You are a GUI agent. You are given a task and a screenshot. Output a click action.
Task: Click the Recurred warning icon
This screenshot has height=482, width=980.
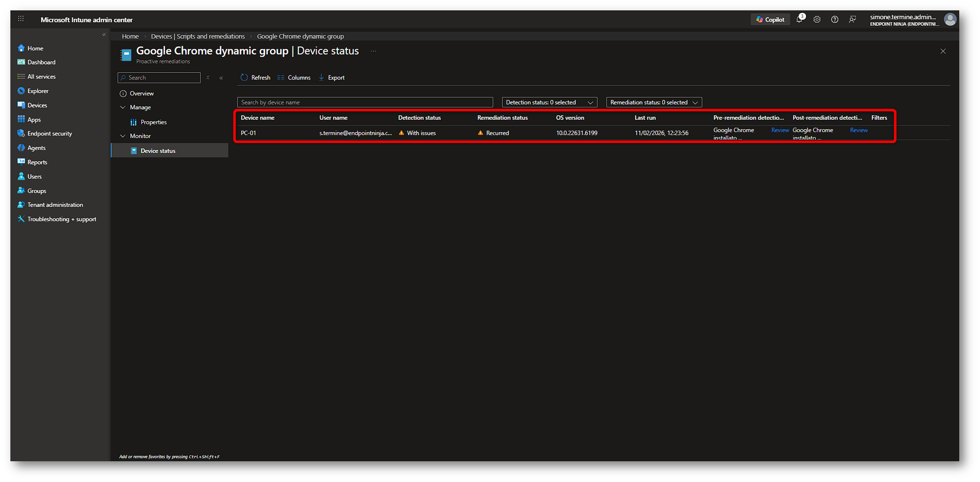(481, 133)
